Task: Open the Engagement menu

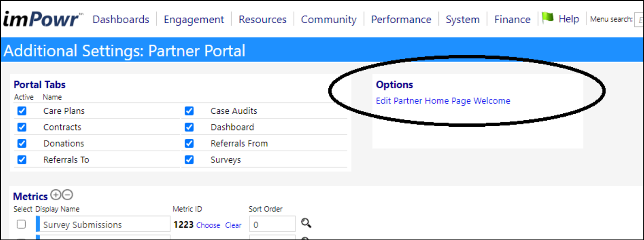Action: [x=194, y=19]
